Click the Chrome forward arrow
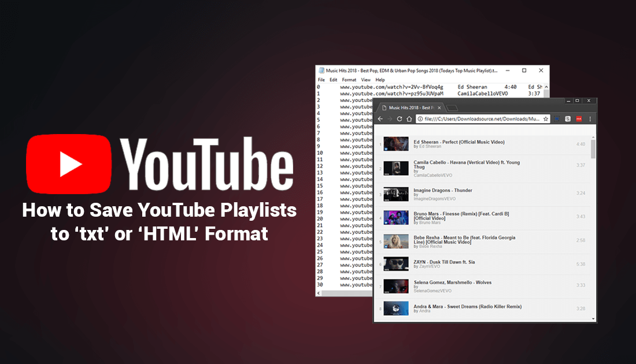 click(x=390, y=119)
